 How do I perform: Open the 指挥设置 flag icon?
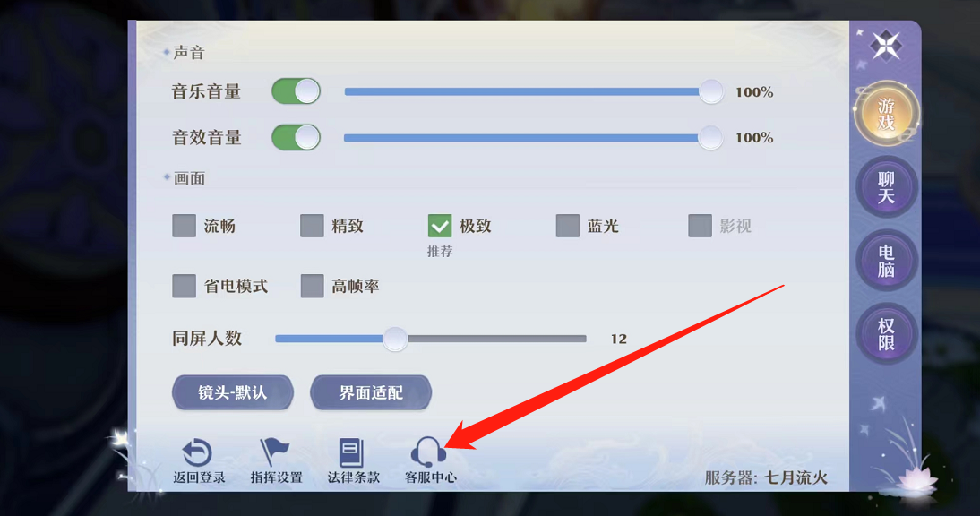[274, 452]
